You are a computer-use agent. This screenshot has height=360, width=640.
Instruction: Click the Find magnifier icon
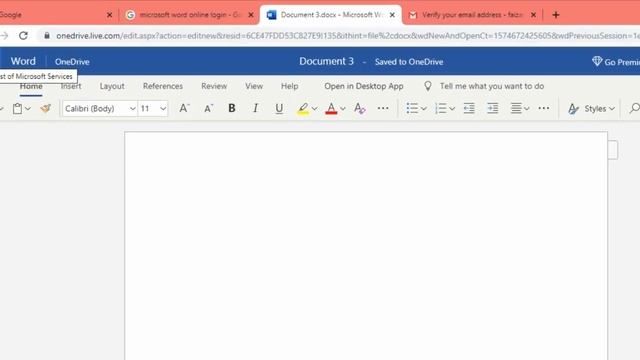coord(634,108)
